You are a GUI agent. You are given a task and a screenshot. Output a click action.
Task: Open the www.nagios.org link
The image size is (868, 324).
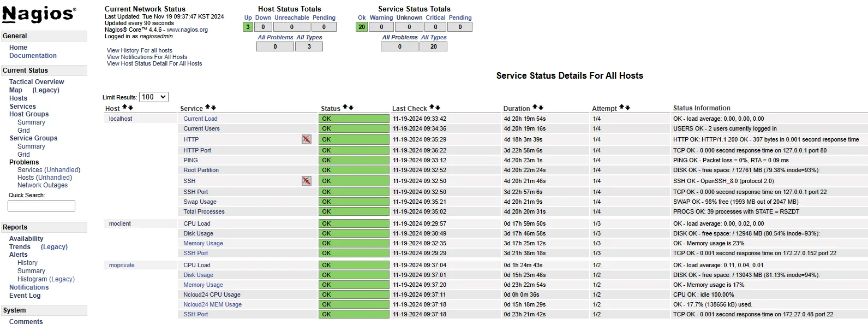(x=187, y=30)
